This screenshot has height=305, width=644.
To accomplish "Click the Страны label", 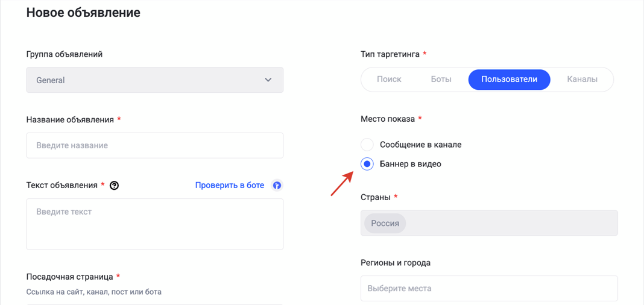I will click(376, 197).
